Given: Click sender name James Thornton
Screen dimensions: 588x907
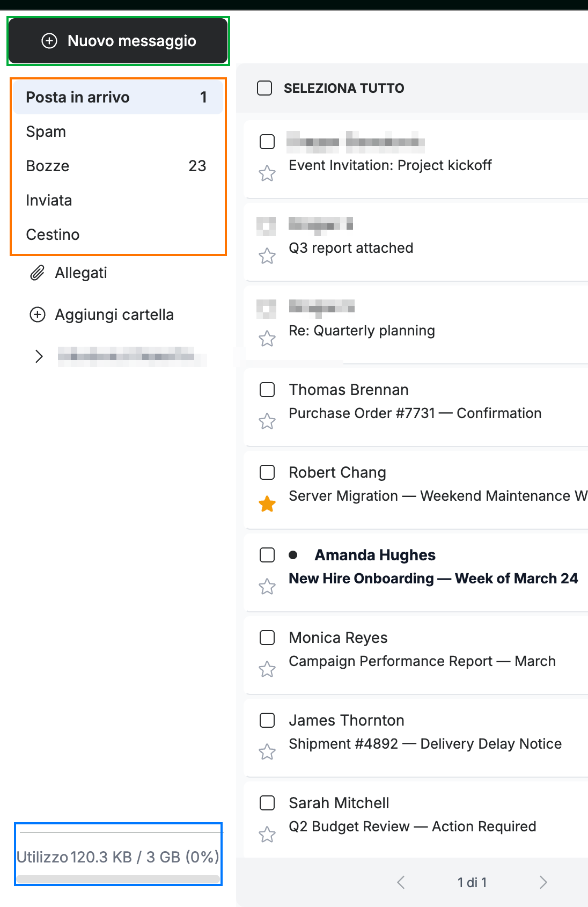Looking at the screenshot, I should tap(347, 720).
